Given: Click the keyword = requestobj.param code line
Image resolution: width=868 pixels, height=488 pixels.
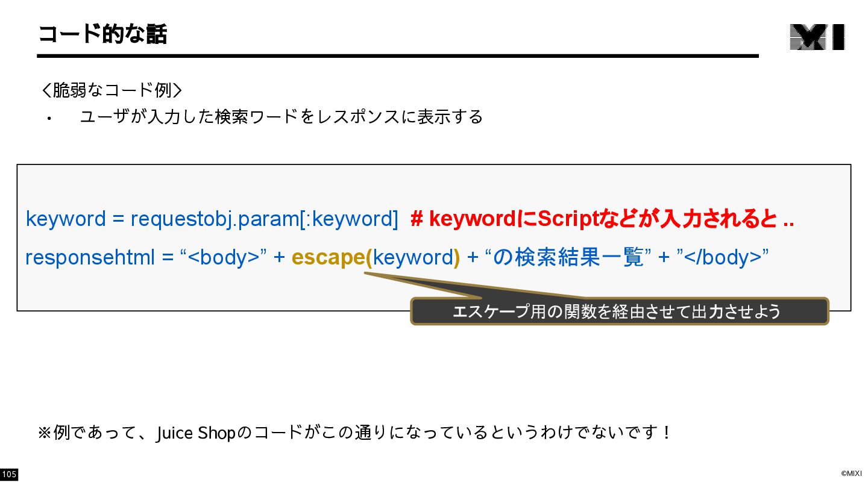Looking at the screenshot, I should (212, 219).
